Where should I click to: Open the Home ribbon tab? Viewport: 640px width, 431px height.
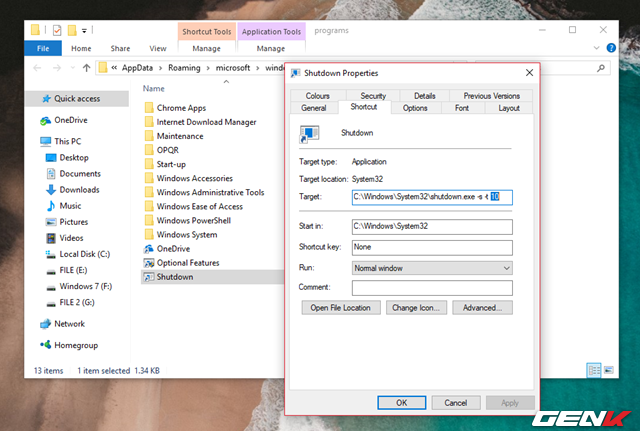tap(81, 48)
